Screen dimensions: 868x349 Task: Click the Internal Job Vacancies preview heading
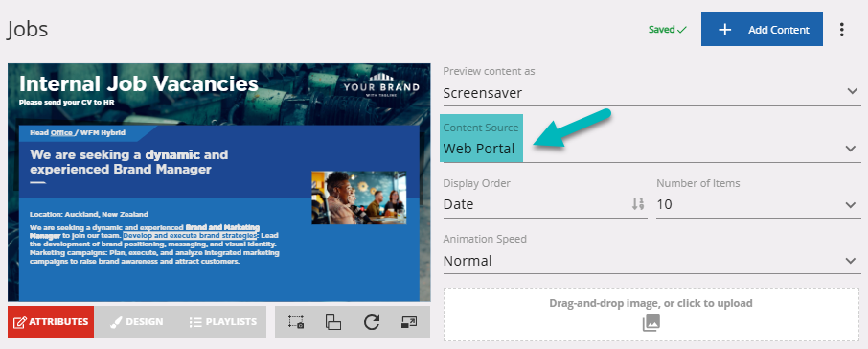pos(138,84)
